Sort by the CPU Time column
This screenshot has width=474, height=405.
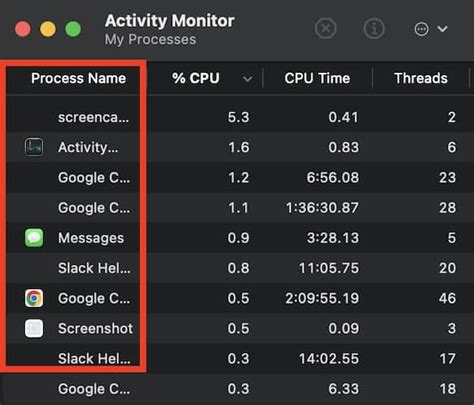tap(317, 78)
